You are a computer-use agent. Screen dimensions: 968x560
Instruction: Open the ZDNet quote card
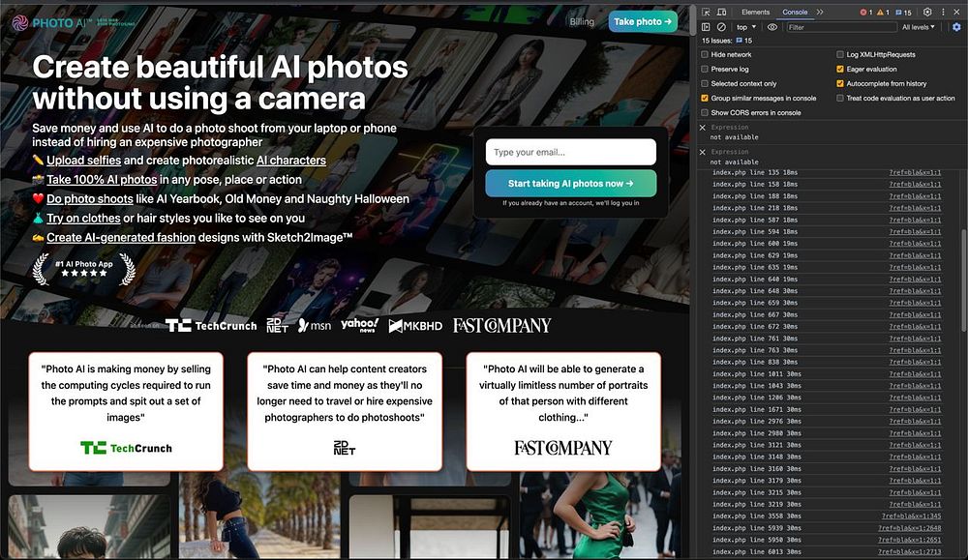345,411
